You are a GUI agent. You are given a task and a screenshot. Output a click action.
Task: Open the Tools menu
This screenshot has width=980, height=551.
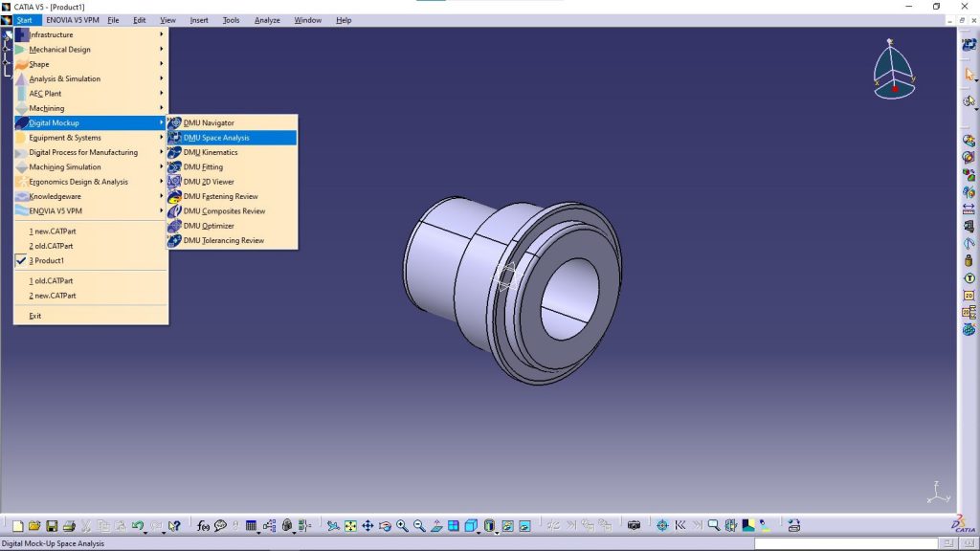pos(231,20)
